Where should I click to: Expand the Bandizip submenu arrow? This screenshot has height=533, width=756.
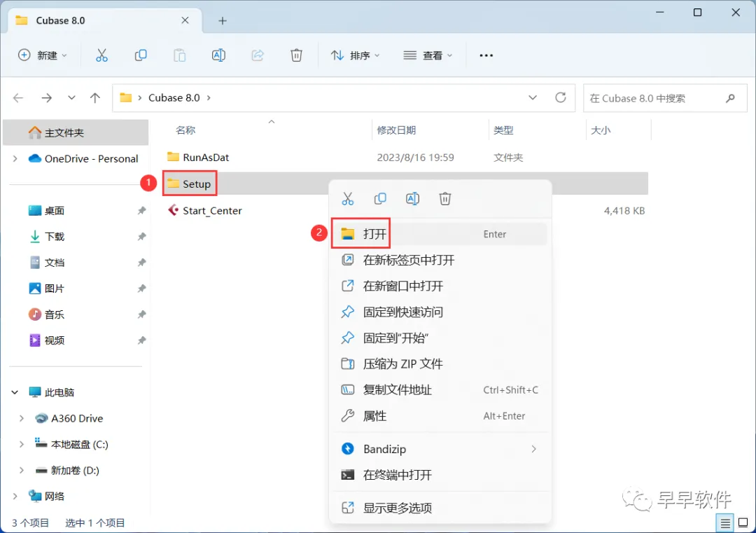click(533, 449)
